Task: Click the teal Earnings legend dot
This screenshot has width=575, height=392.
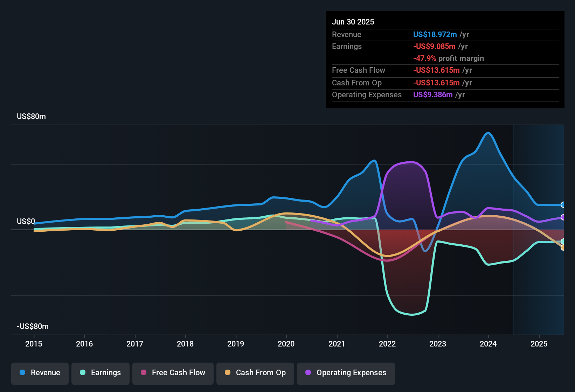Action: click(x=83, y=373)
